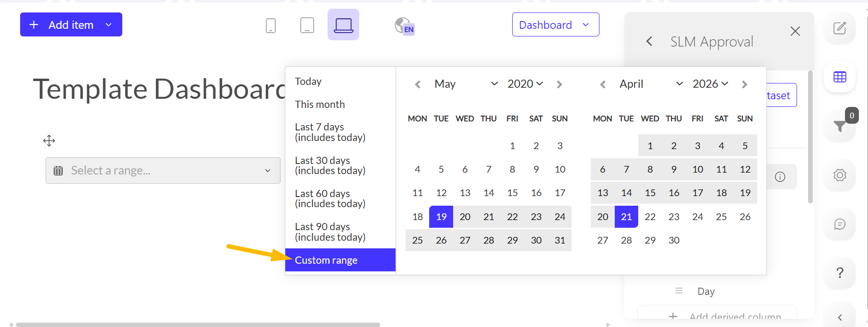Open the settings gear in sidebar
This screenshot has width=868, height=327.
839,175
